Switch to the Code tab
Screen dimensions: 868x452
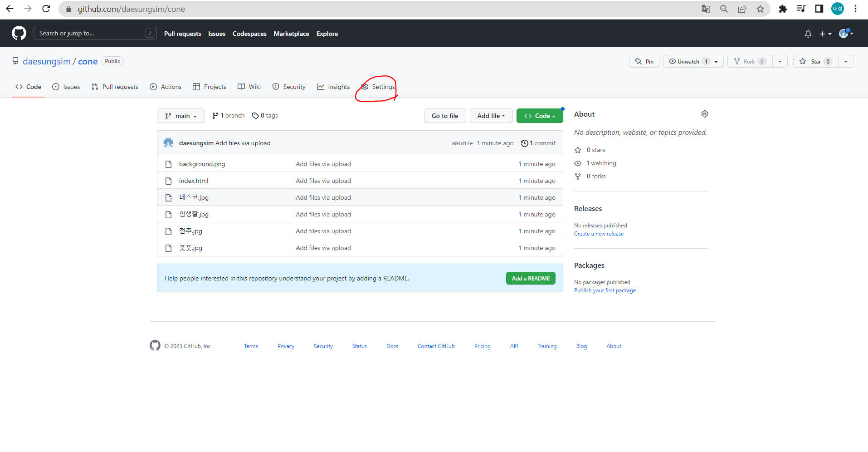[28, 87]
